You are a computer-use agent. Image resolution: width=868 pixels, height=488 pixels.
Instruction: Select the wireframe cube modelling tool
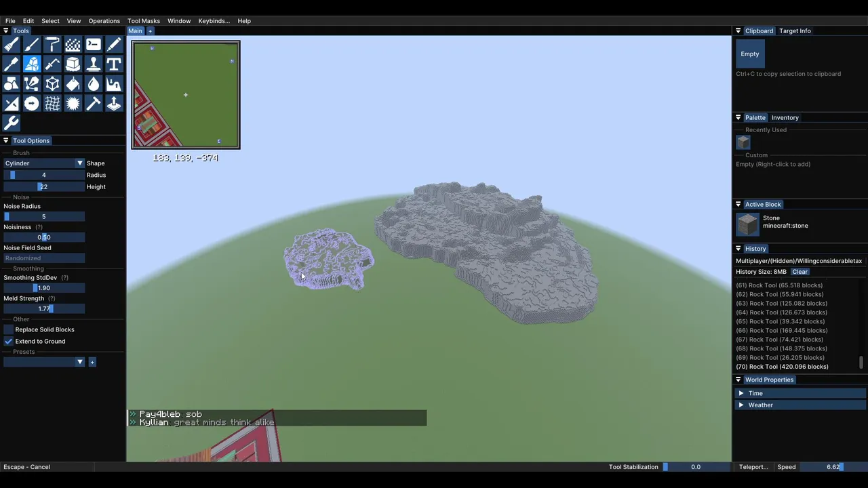(x=52, y=84)
